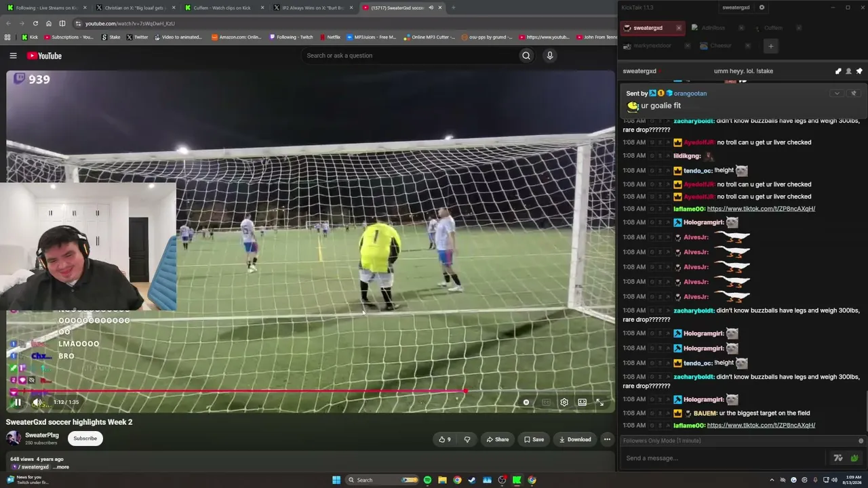Open a new browser tab
Image resolution: width=868 pixels, height=488 pixels.
click(x=453, y=7)
